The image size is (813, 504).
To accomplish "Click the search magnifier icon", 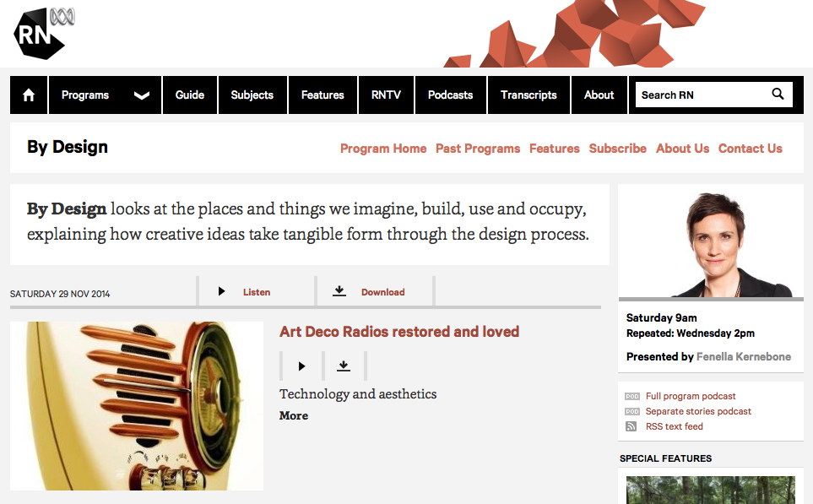I will click(x=778, y=95).
